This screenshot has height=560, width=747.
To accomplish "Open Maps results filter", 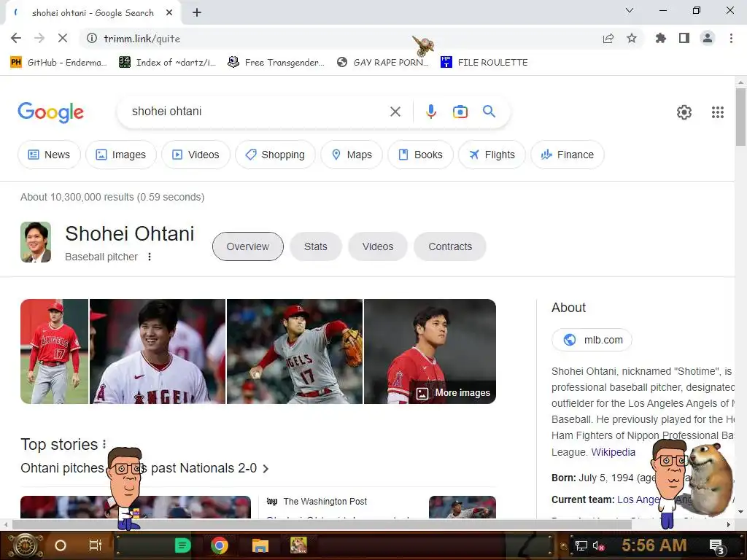I will tap(352, 155).
